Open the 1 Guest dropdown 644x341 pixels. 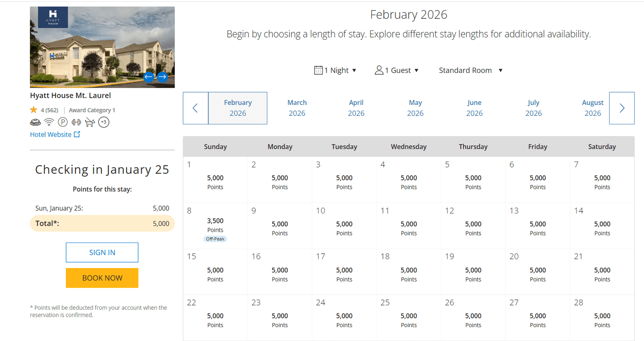(x=397, y=70)
